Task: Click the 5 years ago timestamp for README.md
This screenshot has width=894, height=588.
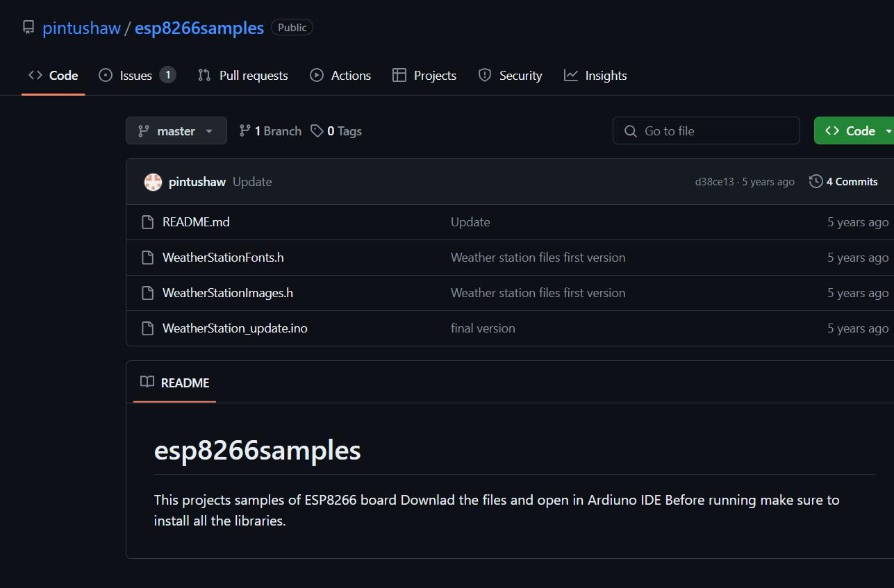Action: click(x=858, y=222)
